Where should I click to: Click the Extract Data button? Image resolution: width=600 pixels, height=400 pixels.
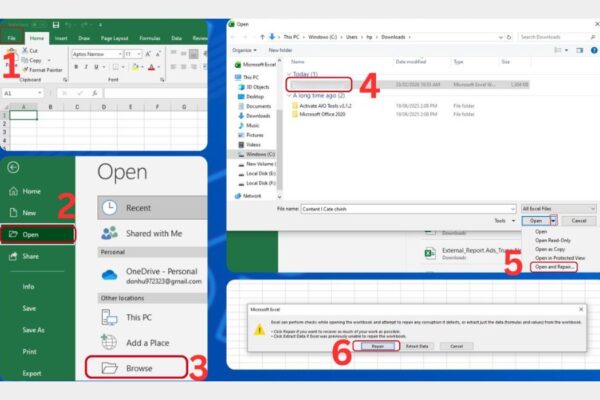tap(414, 345)
